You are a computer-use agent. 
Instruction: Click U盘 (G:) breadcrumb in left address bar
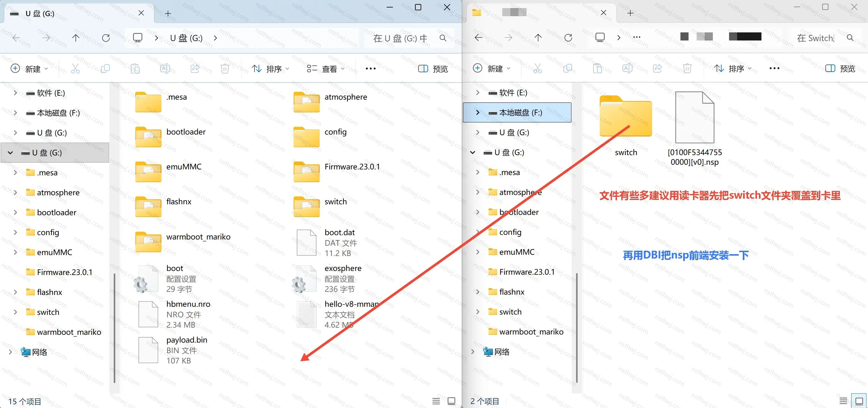pos(186,38)
